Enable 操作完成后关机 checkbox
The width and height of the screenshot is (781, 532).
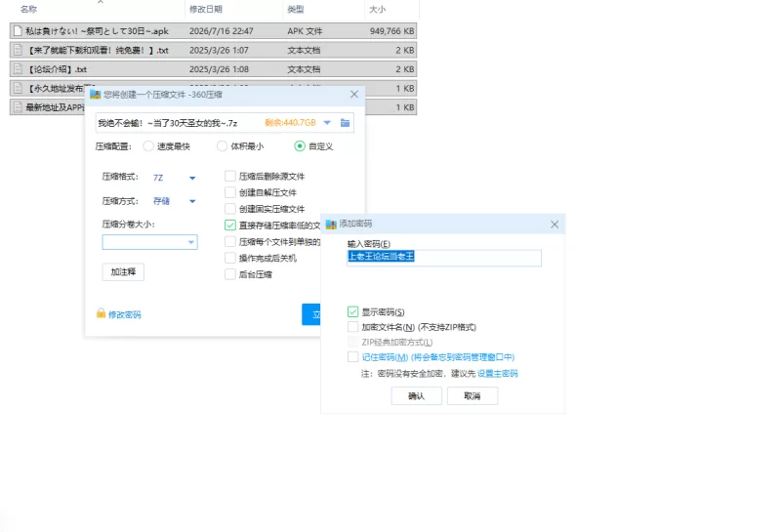click(x=230, y=258)
